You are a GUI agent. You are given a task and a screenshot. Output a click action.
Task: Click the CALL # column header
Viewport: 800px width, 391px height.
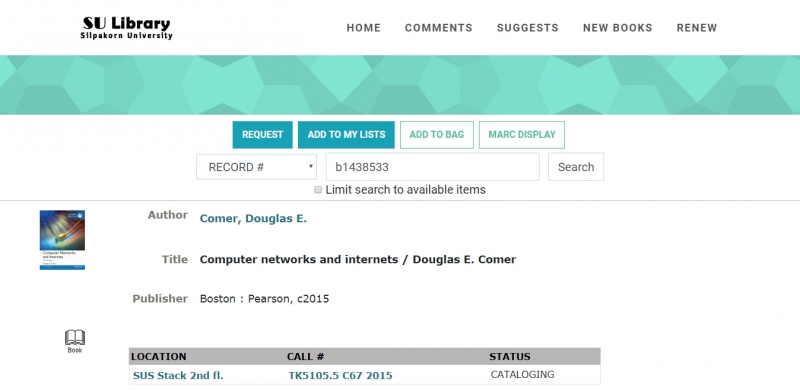coord(305,357)
